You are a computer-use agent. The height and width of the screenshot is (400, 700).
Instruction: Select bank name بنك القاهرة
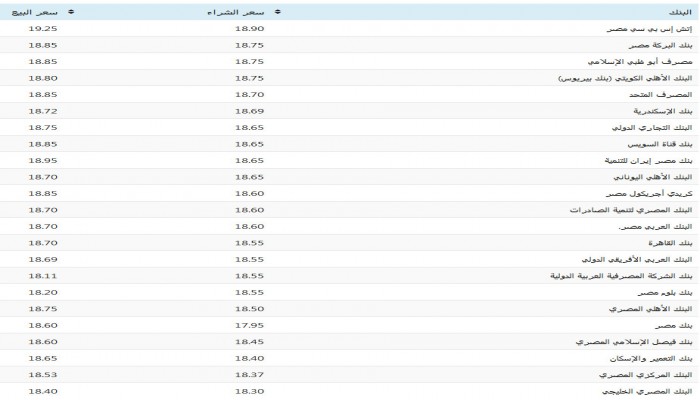671,243
